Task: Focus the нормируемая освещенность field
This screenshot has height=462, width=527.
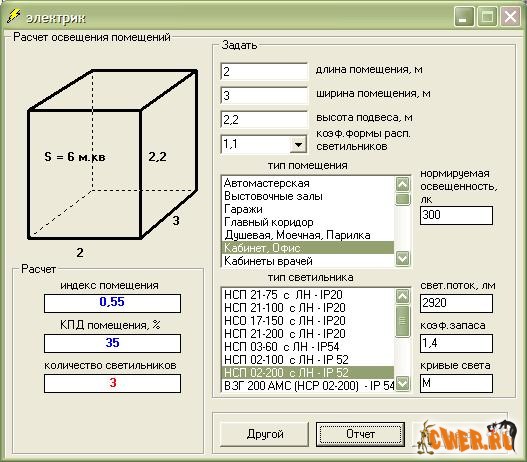Action: point(456,215)
